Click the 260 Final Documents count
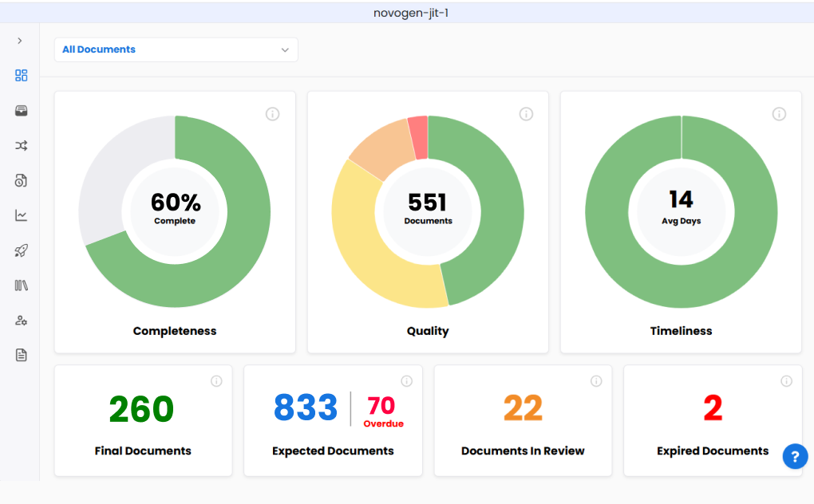Screen dimensions: 814x504 [x=141, y=409]
